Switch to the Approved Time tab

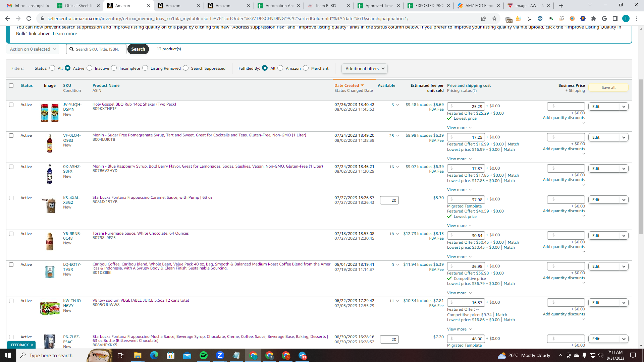pos(379,6)
